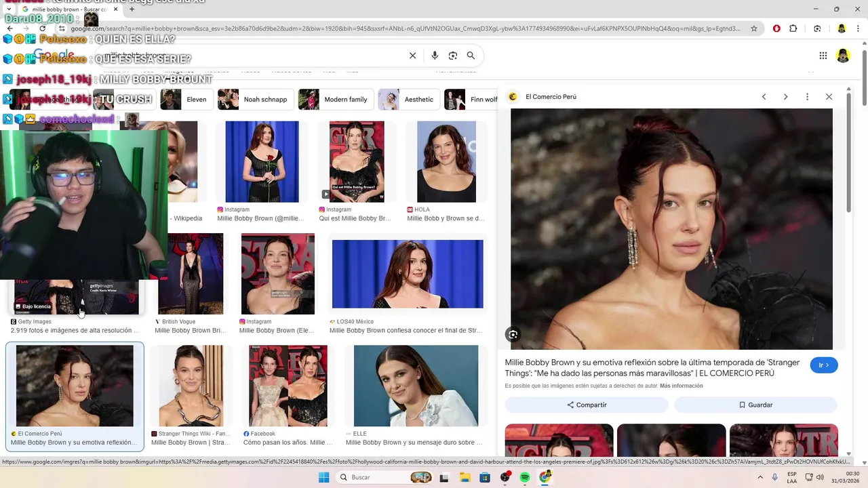
Task: Open the Chrome extensions puzzle icon
Action: click(793, 28)
